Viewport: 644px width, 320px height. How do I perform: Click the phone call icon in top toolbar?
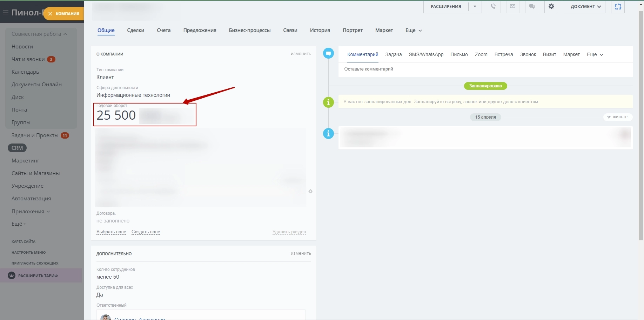493,7
